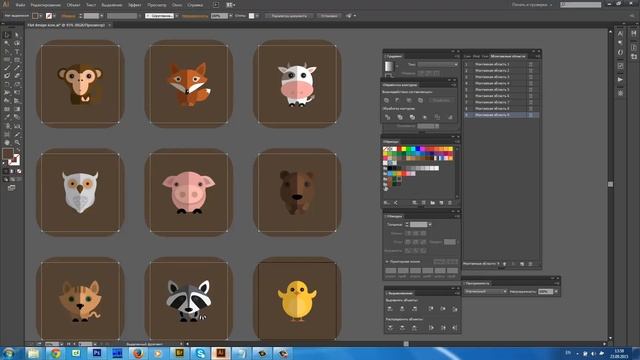Switch to Gradient fill mode below swatches
Screen dimensions: 640x360
click(x=12, y=171)
